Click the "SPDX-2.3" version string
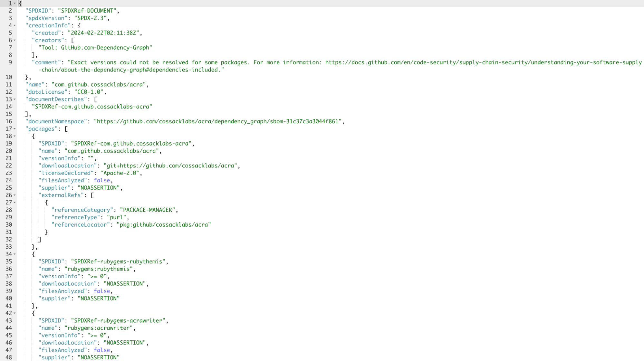 coord(90,18)
